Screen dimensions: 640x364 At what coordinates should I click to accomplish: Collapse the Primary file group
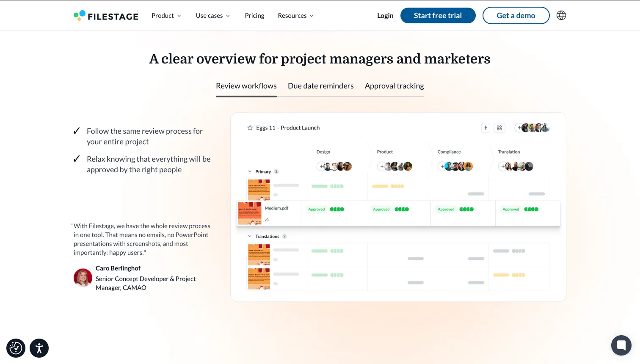click(x=250, y=171)
